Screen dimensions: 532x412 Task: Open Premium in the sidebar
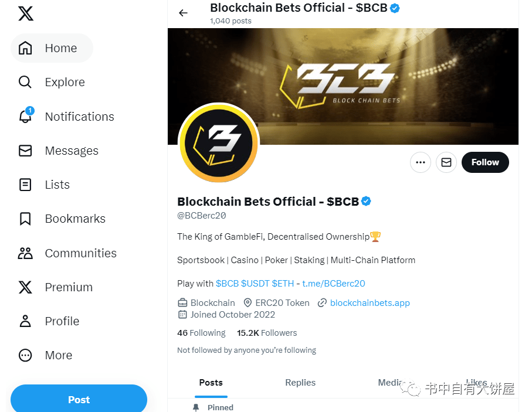pyautogui.click(x=55, y=287)
